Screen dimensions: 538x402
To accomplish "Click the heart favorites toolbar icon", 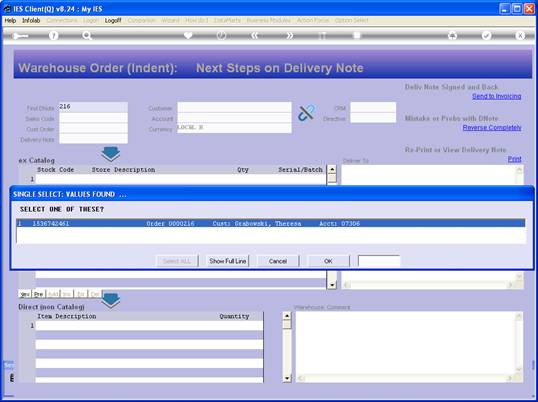I will click(188, 35).
